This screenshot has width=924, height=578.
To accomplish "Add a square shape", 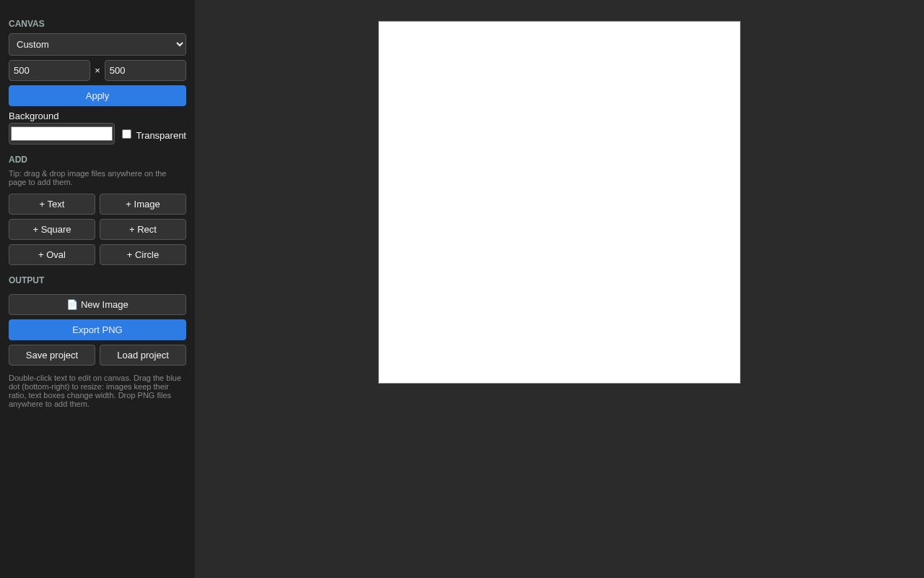I will pyautogui.click(x=52, y=229).
